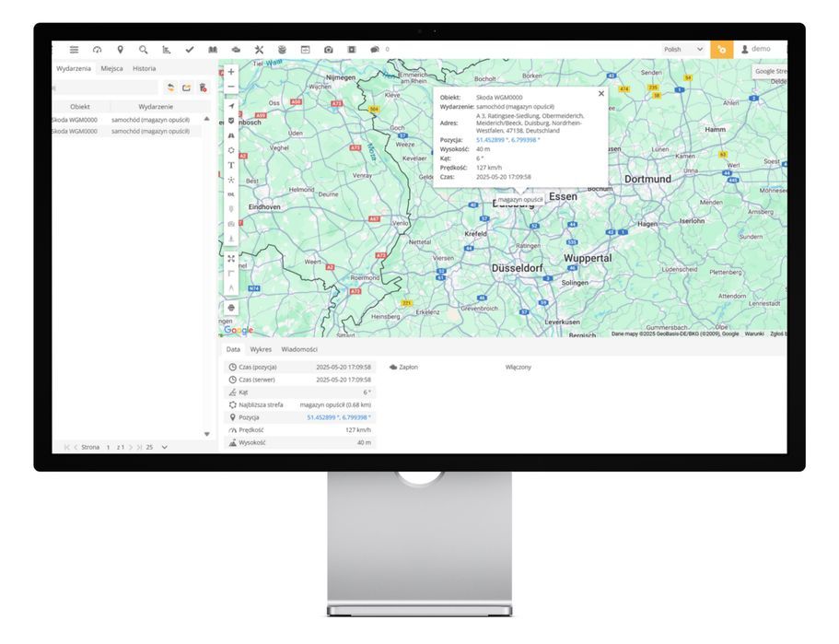Click the events list scroll-up arrow

(206, 119)
